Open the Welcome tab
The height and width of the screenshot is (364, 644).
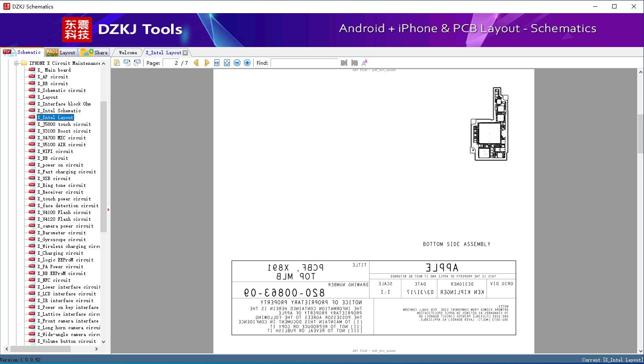click(x=128, y=53)
